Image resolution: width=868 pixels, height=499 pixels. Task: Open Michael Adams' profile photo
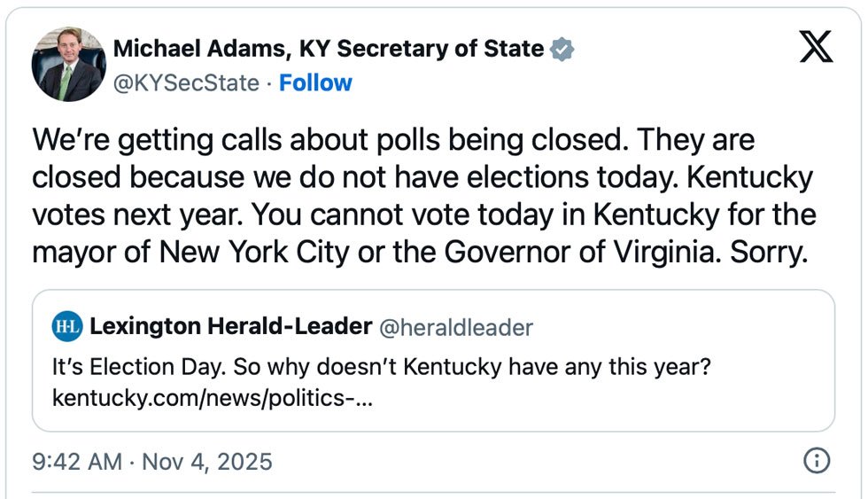click(68, 66)
